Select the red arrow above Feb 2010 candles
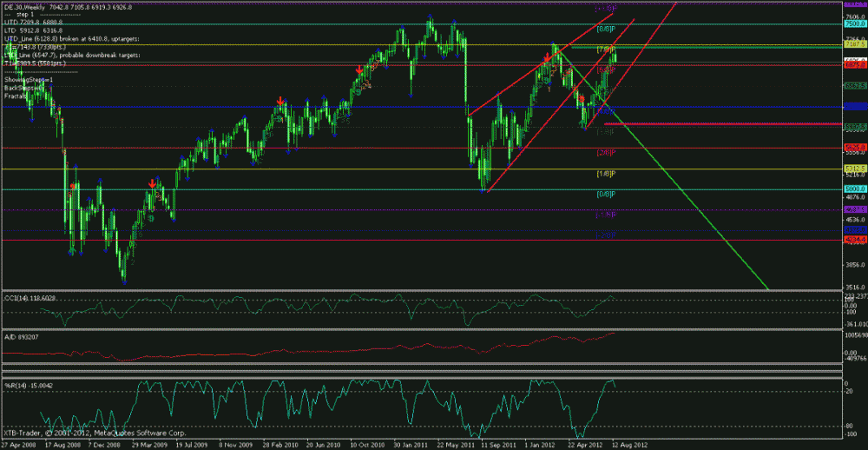The width and height of the screenshot is (868, 450). click(279, 103)
